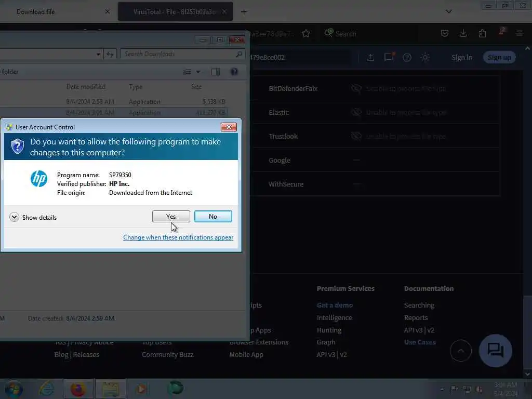
Task: Open Searching documentation link
Action: click(x=419, y=305)
